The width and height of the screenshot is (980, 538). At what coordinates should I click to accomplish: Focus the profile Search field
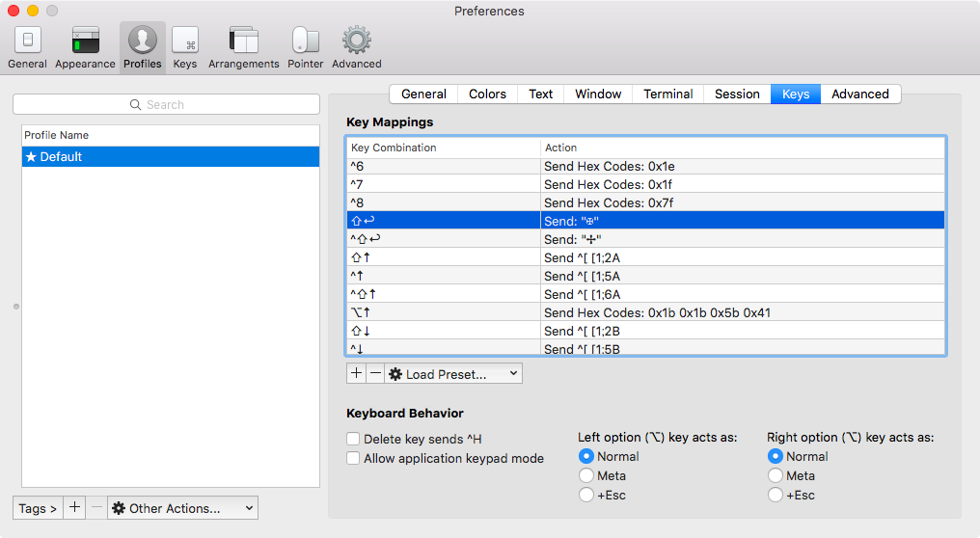pos(166,104)
